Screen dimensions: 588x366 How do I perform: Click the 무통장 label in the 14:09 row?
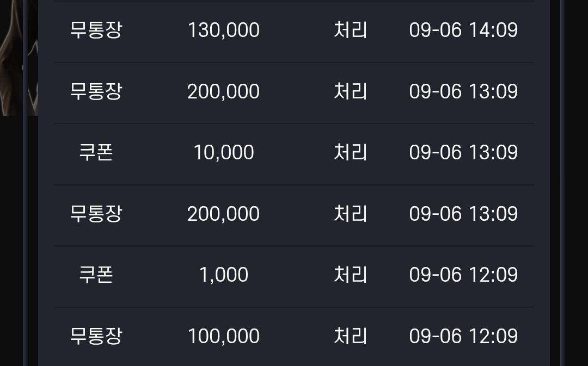point(96,30)
